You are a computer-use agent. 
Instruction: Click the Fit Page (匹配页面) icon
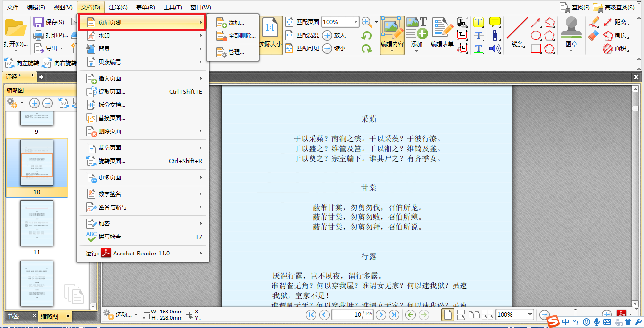pyautogui.click(x=289, y=22)
